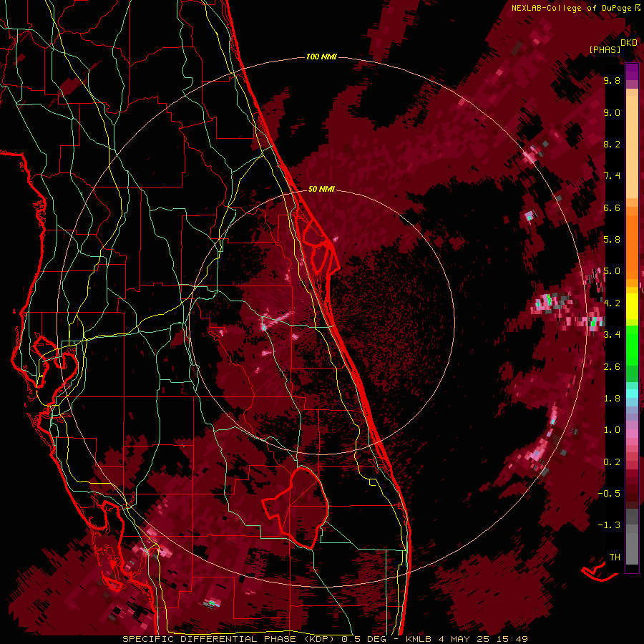The image size is (644, 644).
Task: Click the "DKD" label above the color scale
Action: (x=629, y=43)
